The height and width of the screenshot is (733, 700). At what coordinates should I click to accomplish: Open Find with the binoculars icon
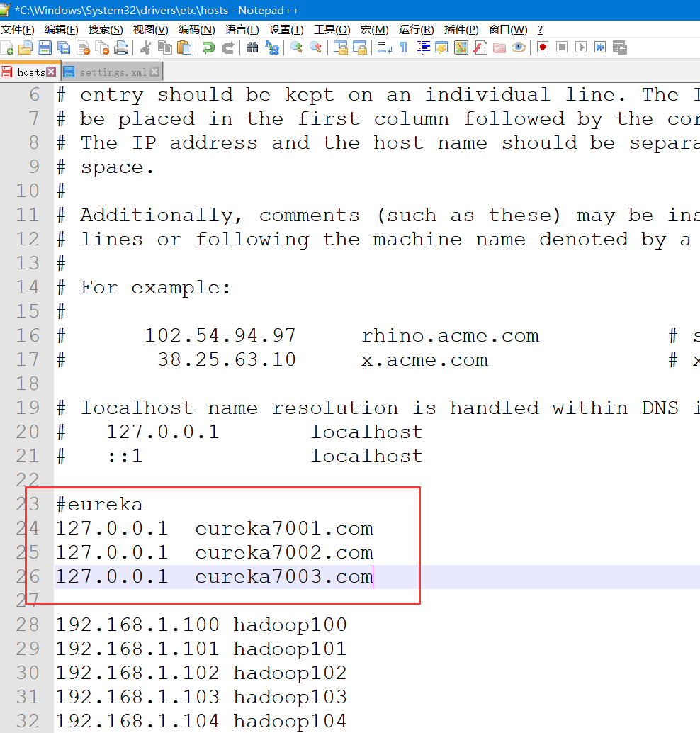click(252, 47)
